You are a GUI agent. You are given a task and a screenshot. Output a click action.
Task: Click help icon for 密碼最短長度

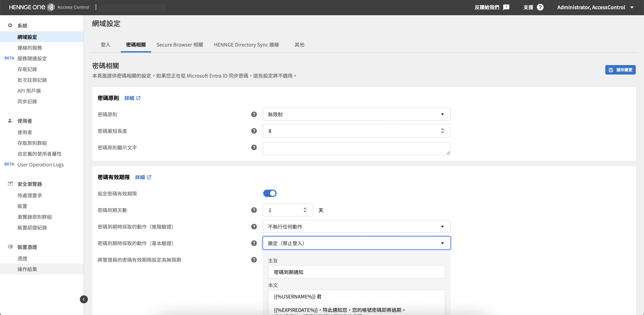coord(254,131)
